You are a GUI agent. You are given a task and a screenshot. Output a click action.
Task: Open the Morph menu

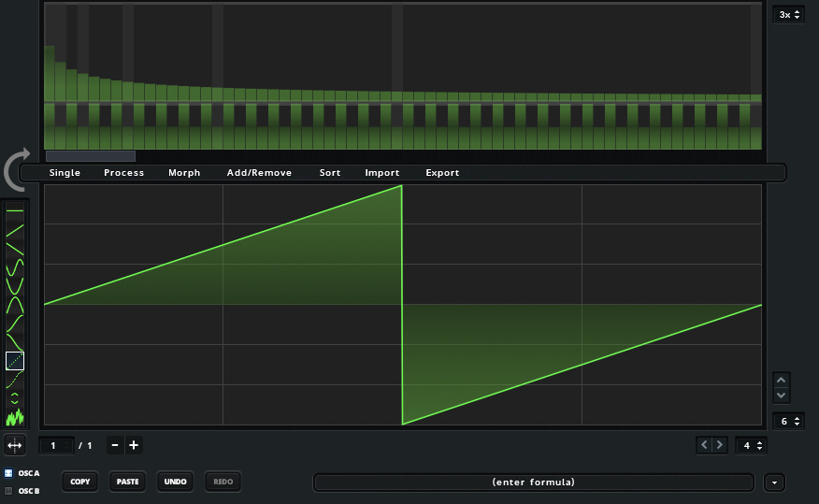[184, 173]
